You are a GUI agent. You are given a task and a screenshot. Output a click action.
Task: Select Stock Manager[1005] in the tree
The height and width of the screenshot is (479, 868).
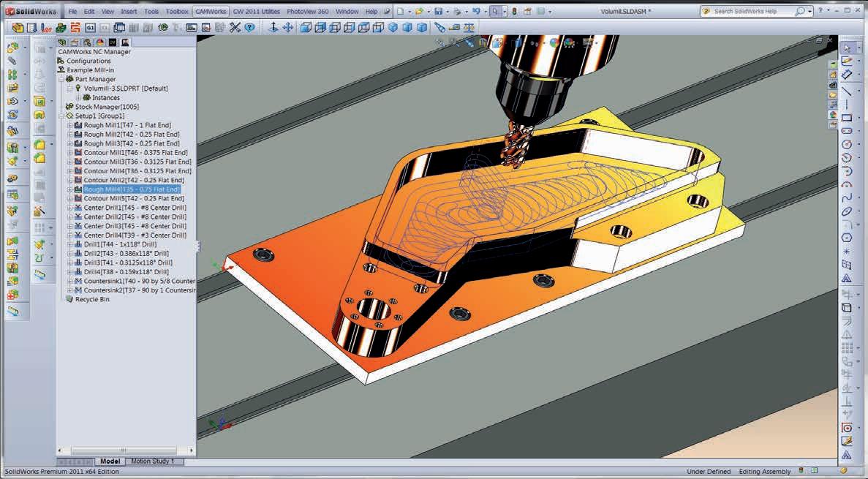107,106
